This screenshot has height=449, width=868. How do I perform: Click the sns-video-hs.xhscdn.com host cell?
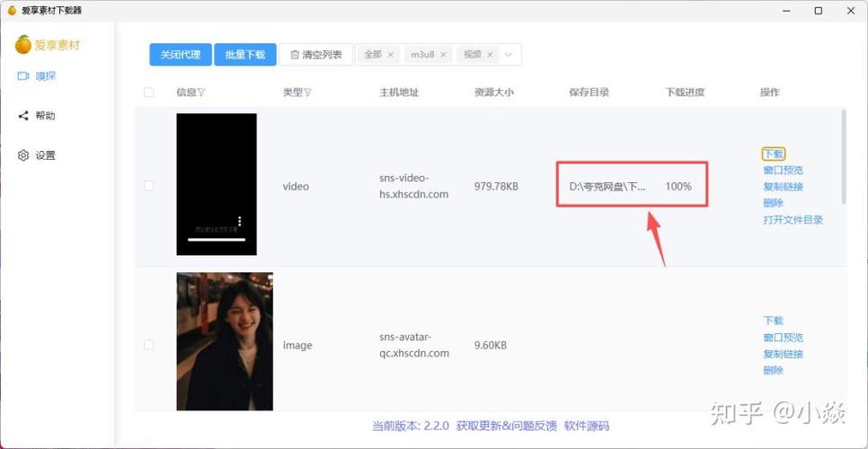tap(413, 187)
